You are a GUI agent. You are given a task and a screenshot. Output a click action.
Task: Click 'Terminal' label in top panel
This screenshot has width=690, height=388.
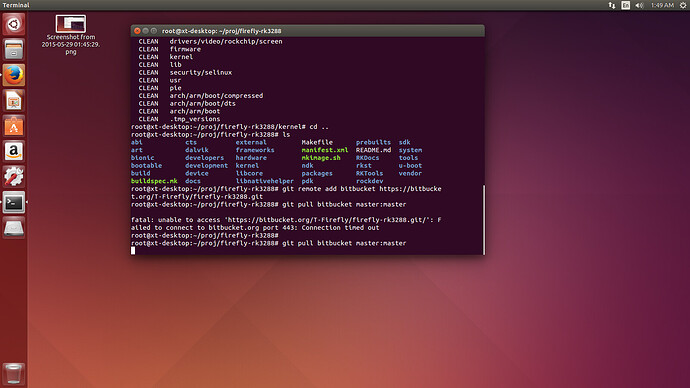(x=16, y=5)
